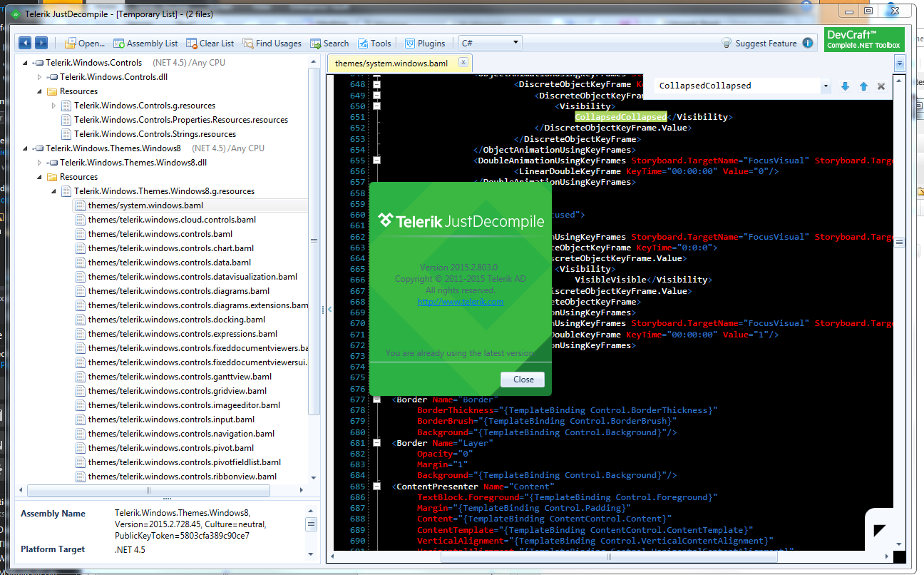Open themes/telerik.windows.controls.ribbonview.baml
The width and height of the screenshot is (924, 575).
183,477
